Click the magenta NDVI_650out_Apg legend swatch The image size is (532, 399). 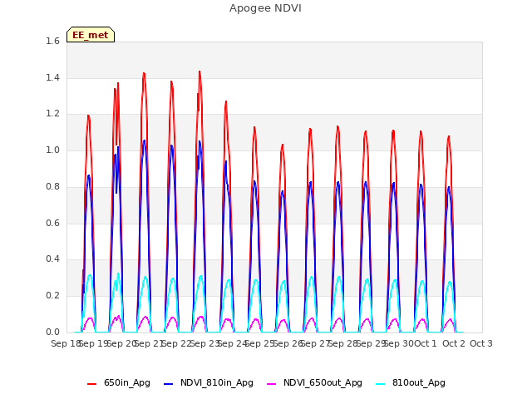pos(272,384)
